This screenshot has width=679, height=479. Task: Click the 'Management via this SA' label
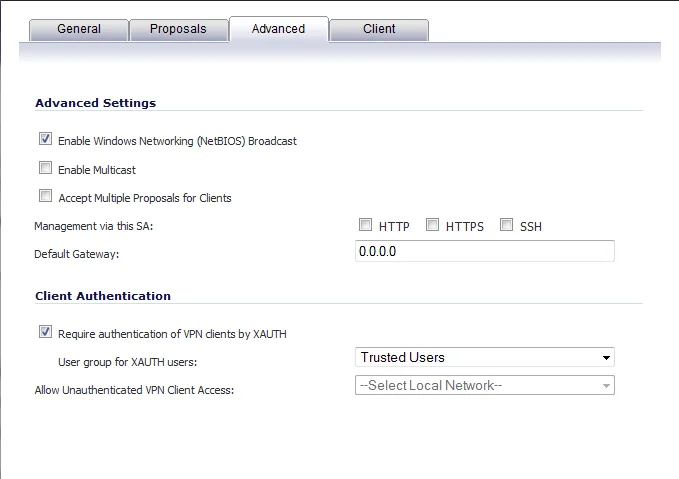pos(94,227)
